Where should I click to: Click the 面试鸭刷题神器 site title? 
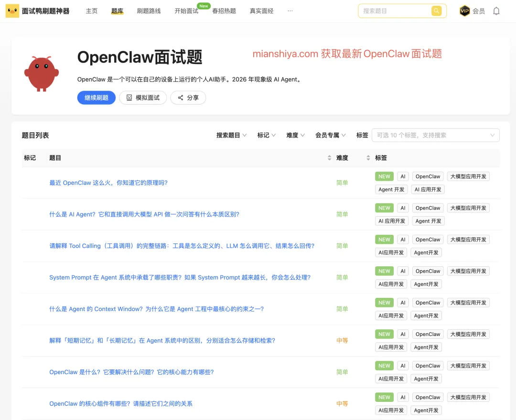[45, 11]
